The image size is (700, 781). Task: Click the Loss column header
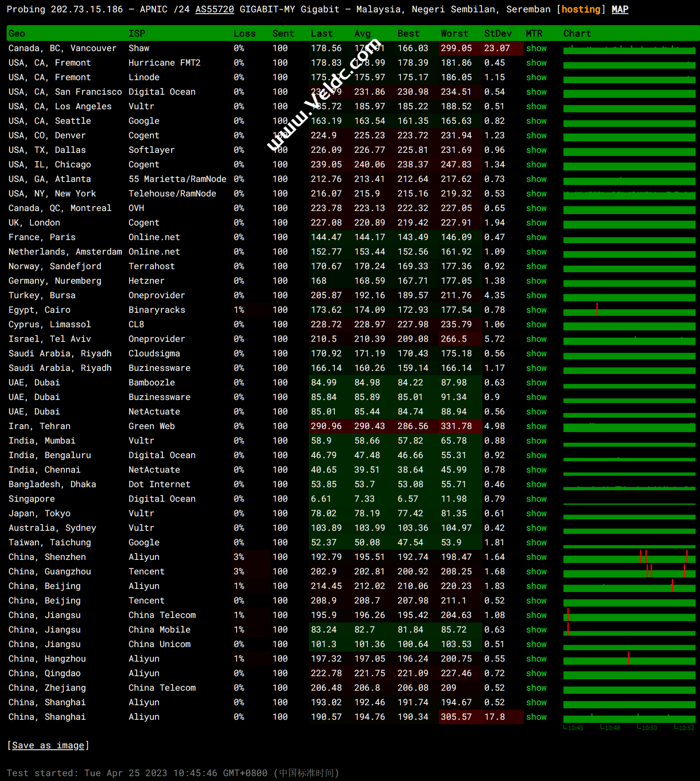(x=244, y=33)
